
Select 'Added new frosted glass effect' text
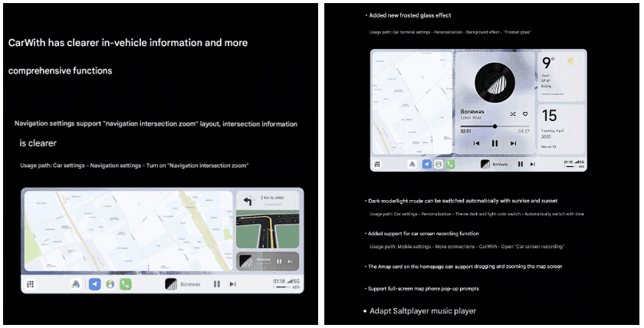tap(410, 15)
